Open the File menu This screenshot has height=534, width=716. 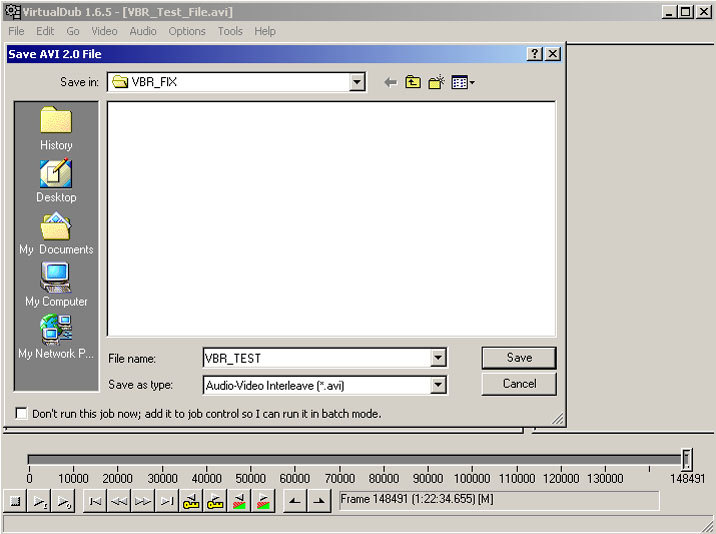[x=16, y=31]
